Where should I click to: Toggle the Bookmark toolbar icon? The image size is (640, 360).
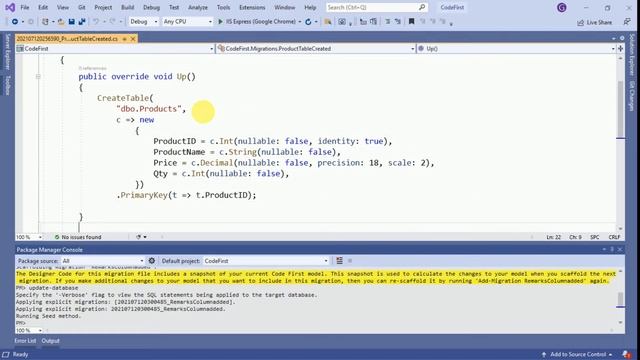(x=411, y=22)
